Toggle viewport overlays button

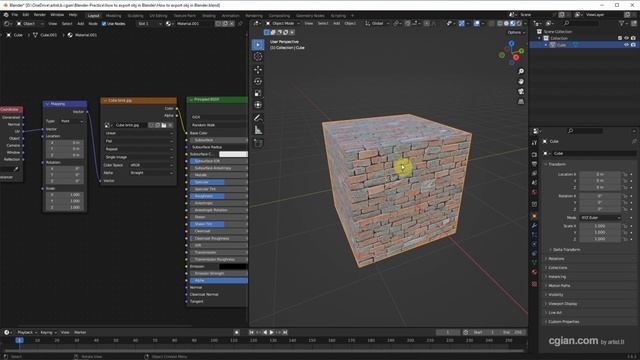pos(476,24)
